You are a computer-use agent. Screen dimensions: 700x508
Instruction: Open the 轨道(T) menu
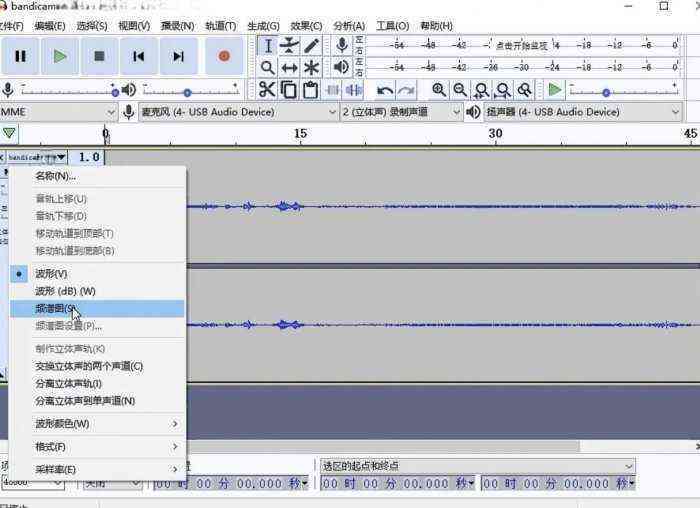pos(221,26)
